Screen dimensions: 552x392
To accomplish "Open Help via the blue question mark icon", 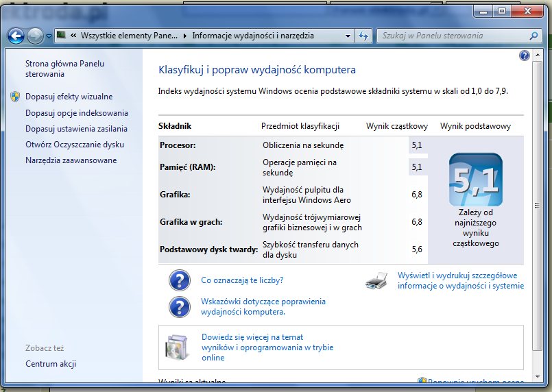I will click(x=524, y=56).
